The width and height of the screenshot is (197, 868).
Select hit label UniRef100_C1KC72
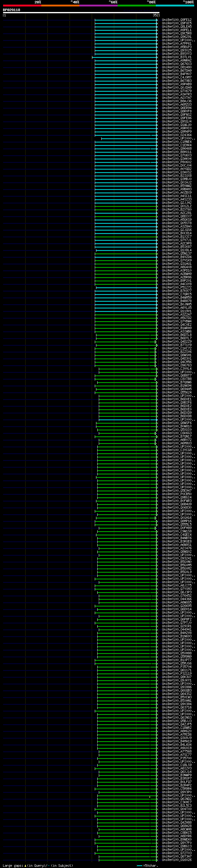coord(177,349)
